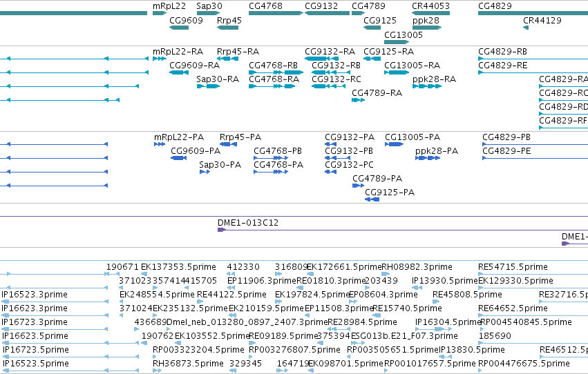Select transcript CG4768-RA
The width and height of the screenshot is (588, 374).
pyautogui.click(x=272, y=86)
